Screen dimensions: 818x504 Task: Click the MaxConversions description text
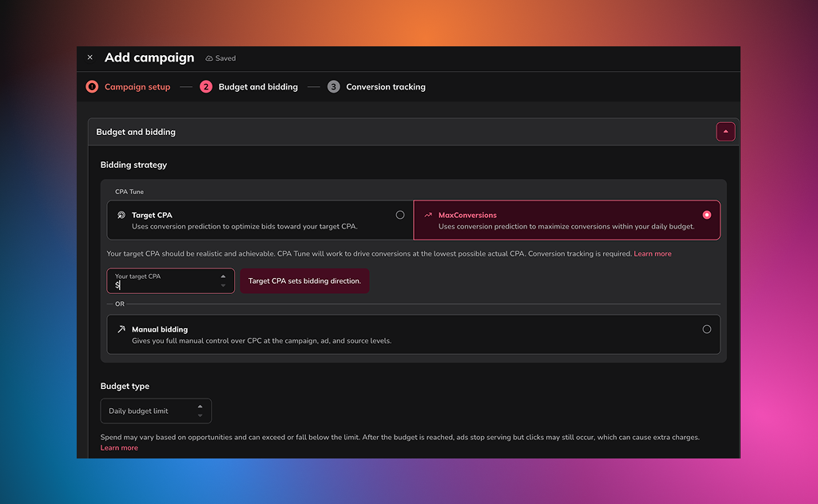pyautogui.click(x=566, y=226)
